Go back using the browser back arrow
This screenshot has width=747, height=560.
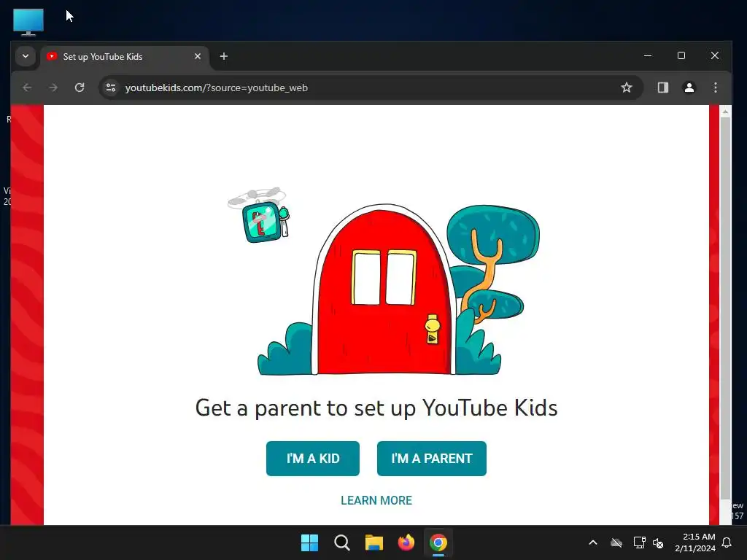click(x=27, y=87)
